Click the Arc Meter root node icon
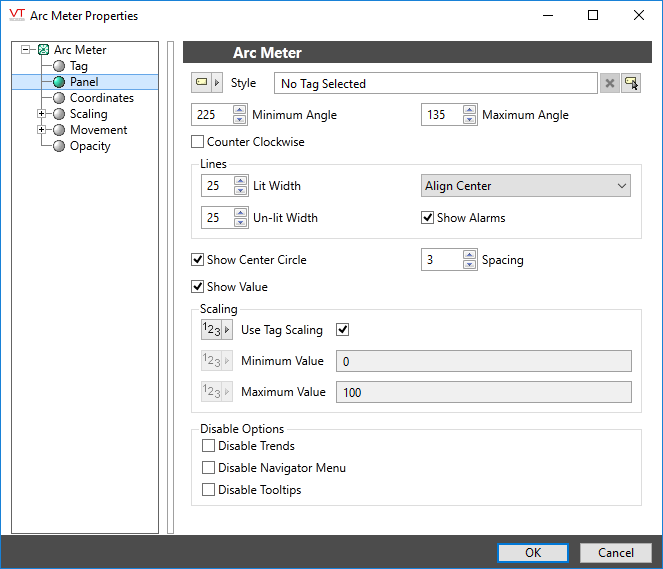Screen dimensions: 663x569 click(43, 50)
